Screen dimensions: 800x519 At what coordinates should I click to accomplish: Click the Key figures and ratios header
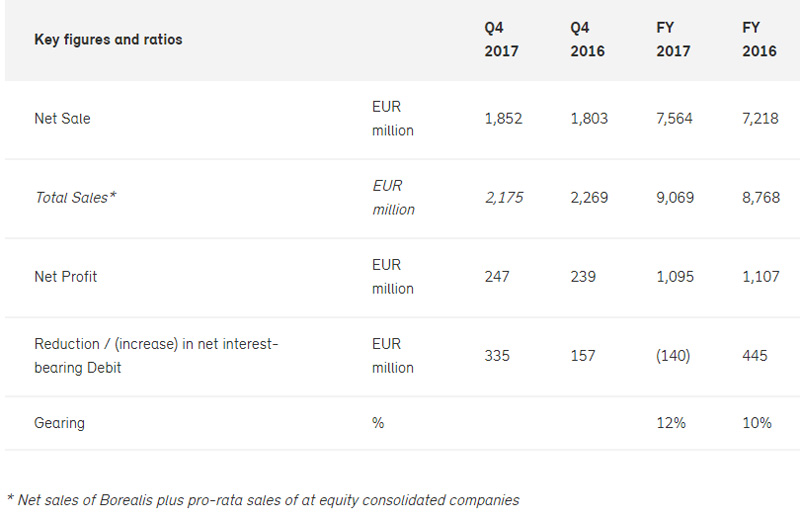pyautogui.click(x=108, y=40)
